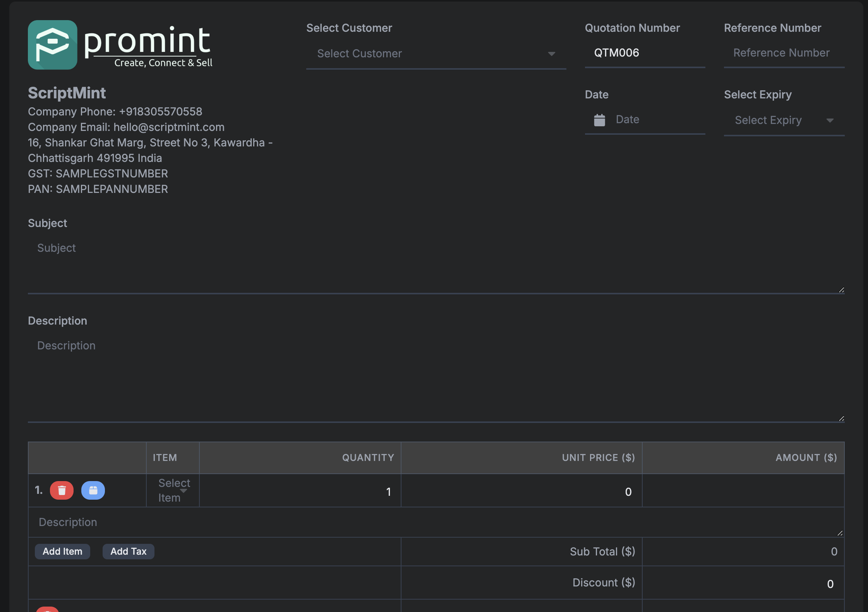868x612 pixels.
Task: Grab the Subject textarea resize handle
Action: point(841,290)
